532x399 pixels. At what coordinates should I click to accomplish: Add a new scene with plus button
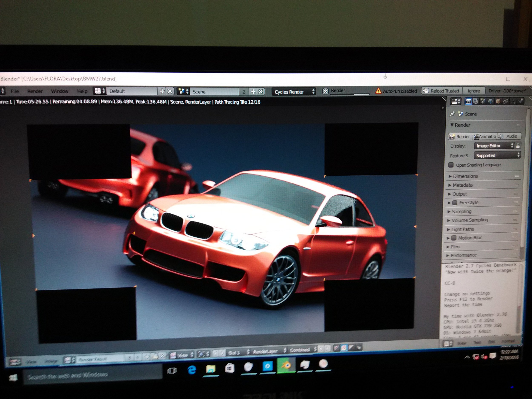point(253,91)
